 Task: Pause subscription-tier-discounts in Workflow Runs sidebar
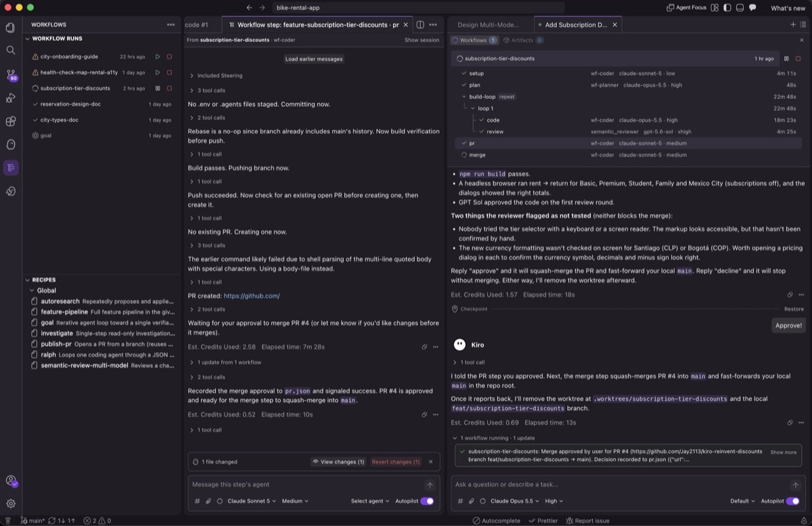(x=158, y=88)
